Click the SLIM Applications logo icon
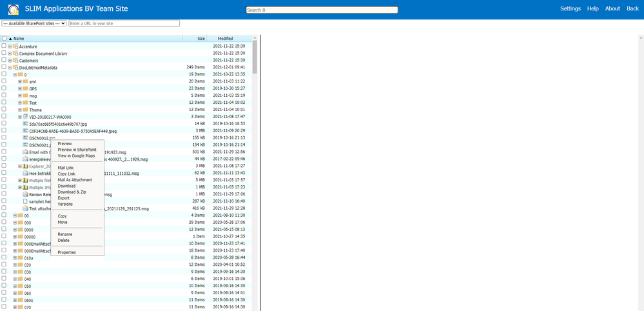Viewport: 644px width, 311px height. [14, 9]
